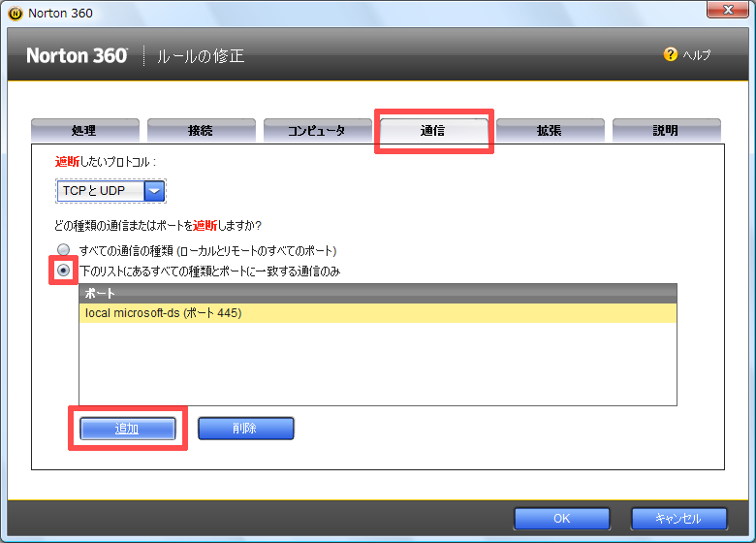Screen dimensions: 756x543
Task: Open the ヘルプ help link
Action: 696,55
